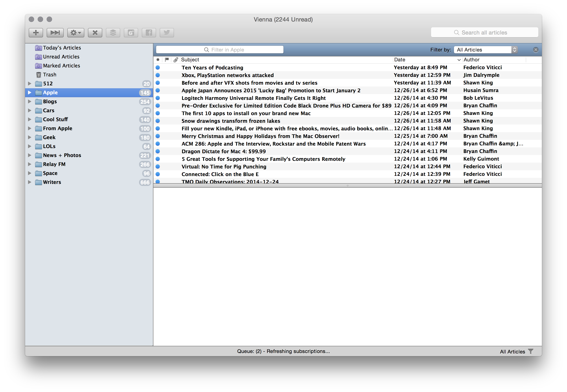
Task: Click the Search all articles field
Action: point(484,33)
